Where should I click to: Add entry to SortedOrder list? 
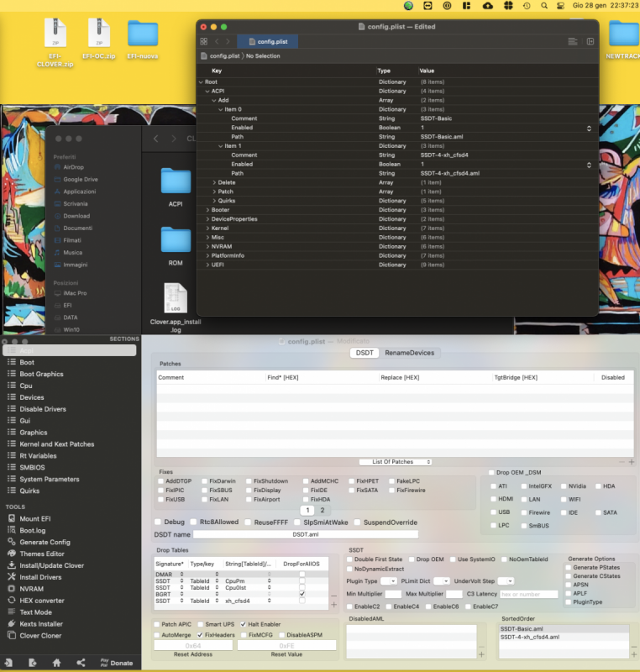click(x=633, y=654)
